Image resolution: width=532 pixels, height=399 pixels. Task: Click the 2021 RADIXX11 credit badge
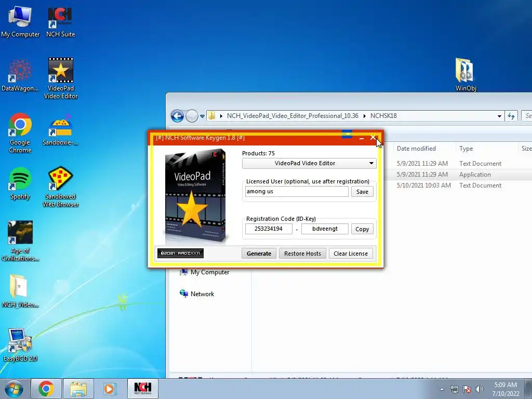[180, 253]
